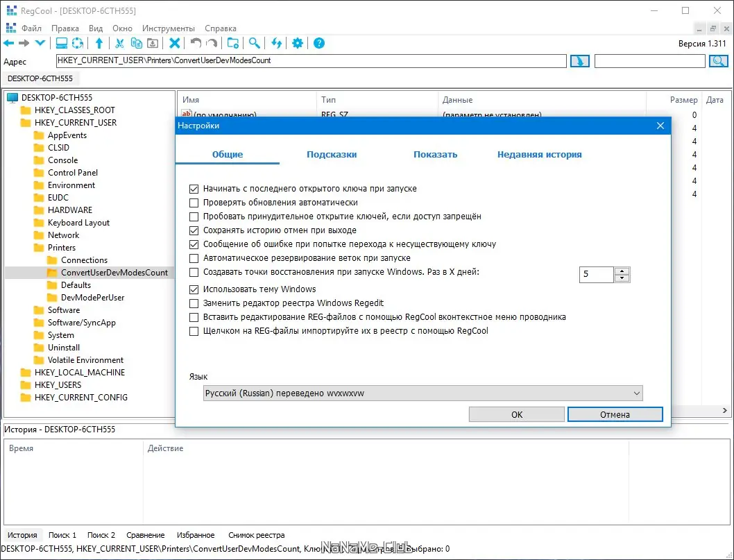The image size is (734, 560).
Task: Click the quick search input field
Action: tap(650, 61)
